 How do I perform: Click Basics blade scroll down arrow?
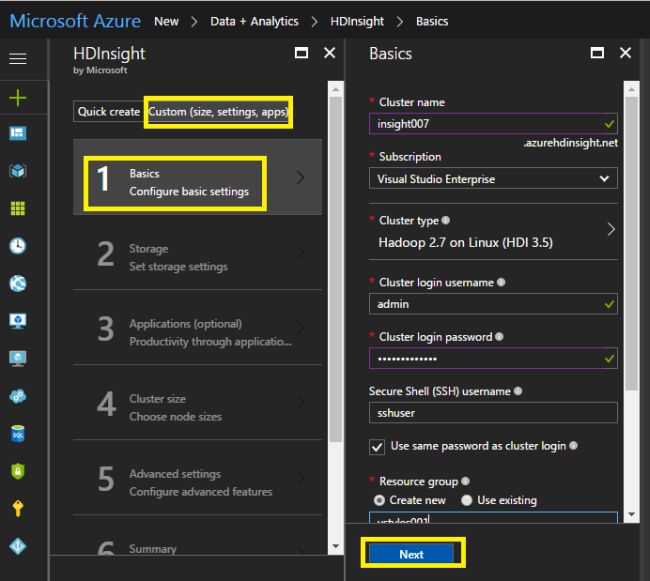coord(631,514)
